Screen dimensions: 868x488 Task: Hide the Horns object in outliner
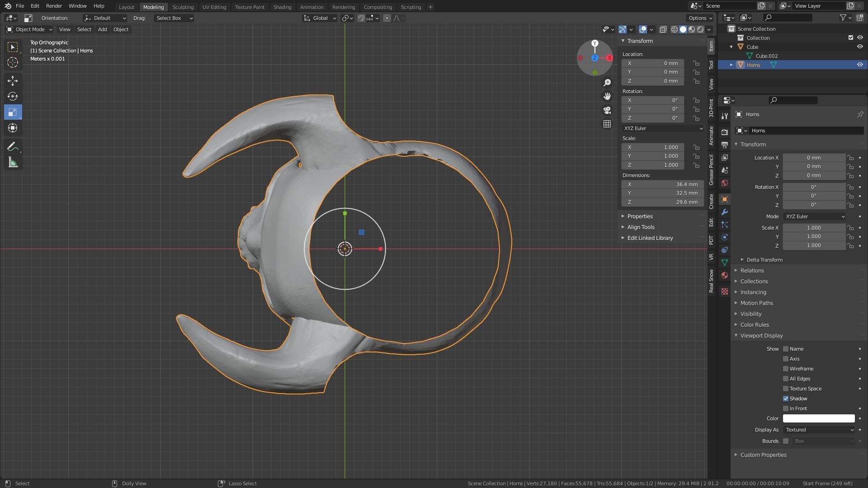tap(860, 65)
